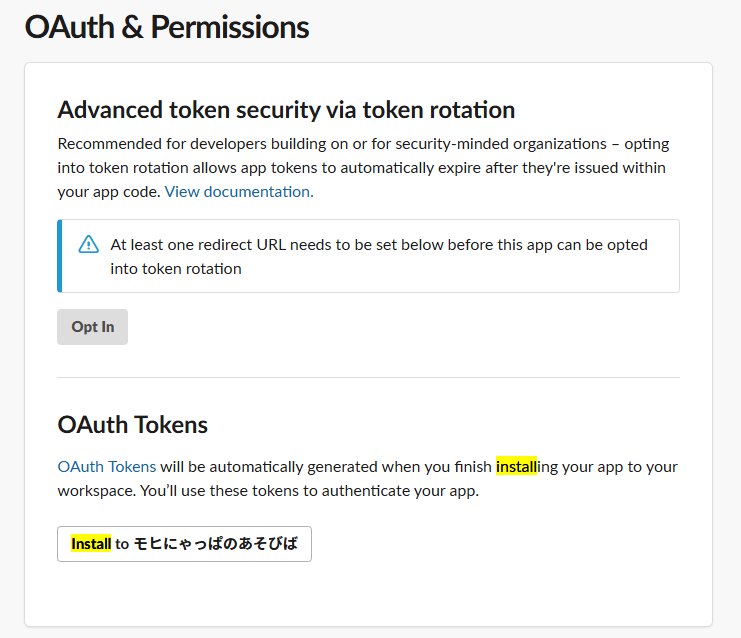Viewport: 741px width, 638px height.
Task: Click the OAuth & Permissions page title
Action: [167, 27]
